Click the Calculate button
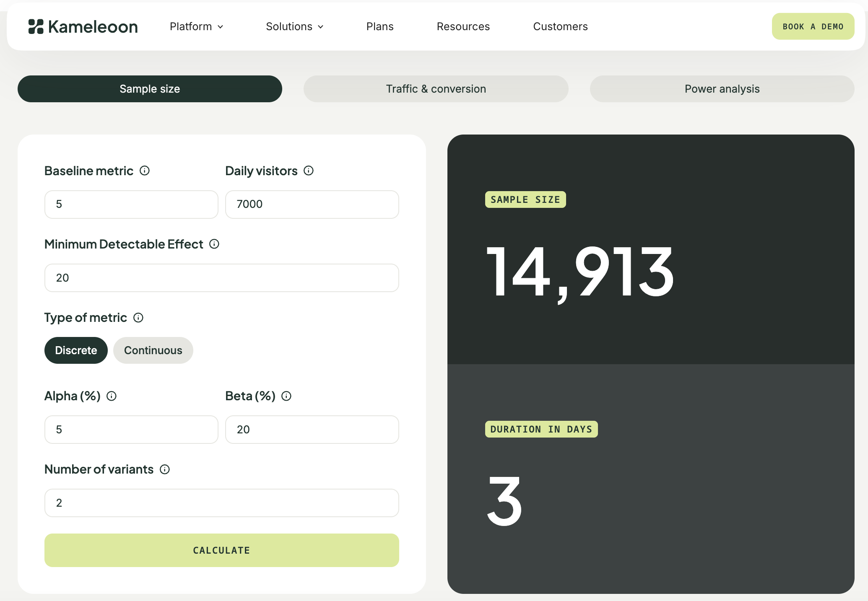The width and height of the screenshot is (868, 601). coord(222,550)
